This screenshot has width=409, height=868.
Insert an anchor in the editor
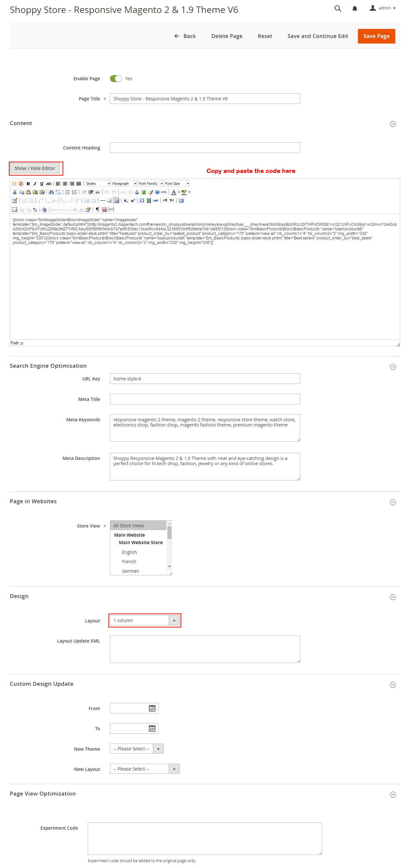pos(137,192)
